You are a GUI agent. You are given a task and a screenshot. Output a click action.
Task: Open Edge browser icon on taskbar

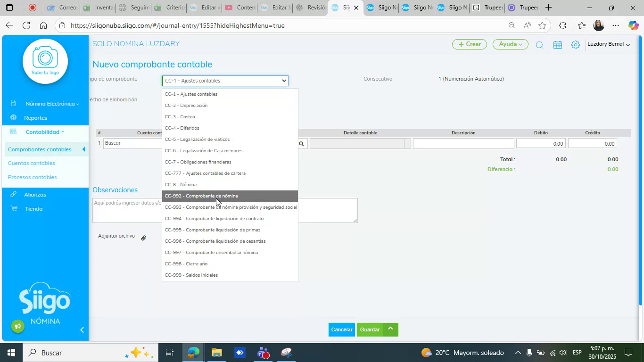point(193,353)
